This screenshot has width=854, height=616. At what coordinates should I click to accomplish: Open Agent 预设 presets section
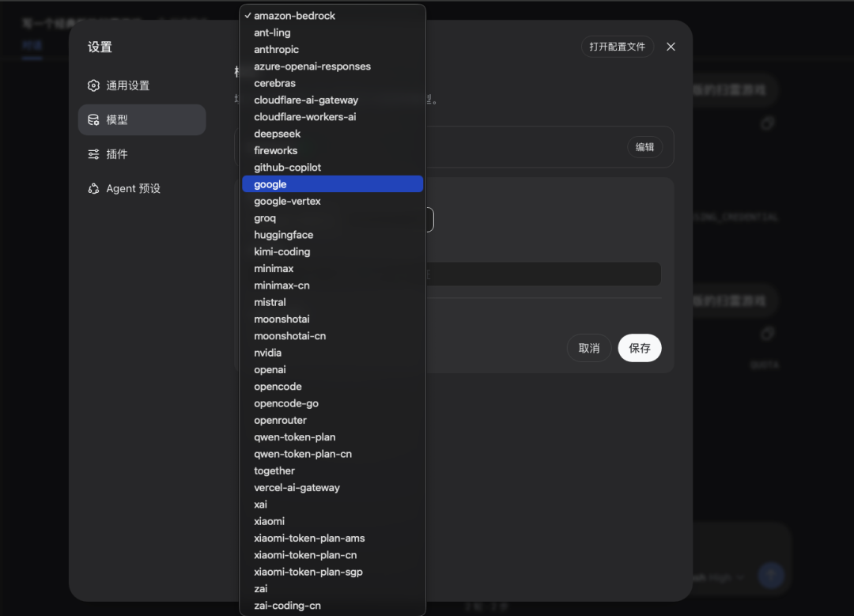pos(142,188)
